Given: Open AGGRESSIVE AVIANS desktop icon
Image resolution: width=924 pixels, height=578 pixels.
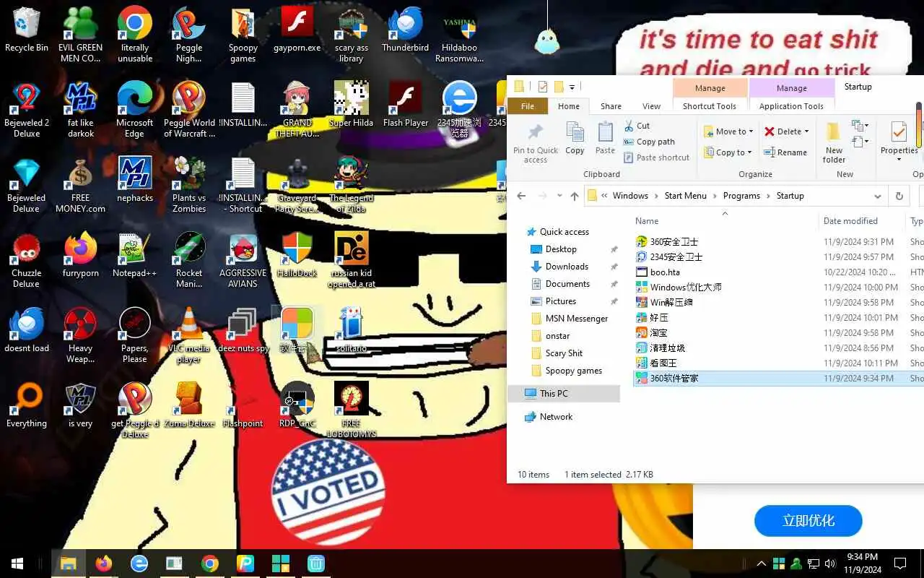Looking at the screenshot, I should click(x=243, y=260).
